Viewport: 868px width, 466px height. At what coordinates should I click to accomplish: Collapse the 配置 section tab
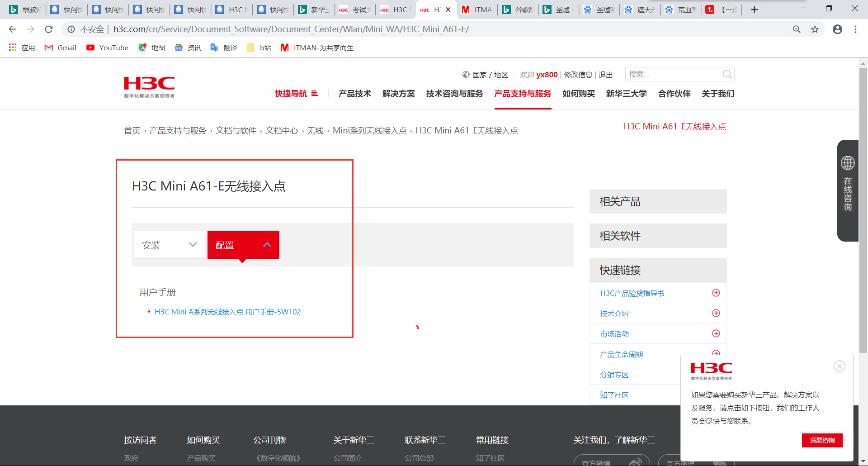(243, 245)
